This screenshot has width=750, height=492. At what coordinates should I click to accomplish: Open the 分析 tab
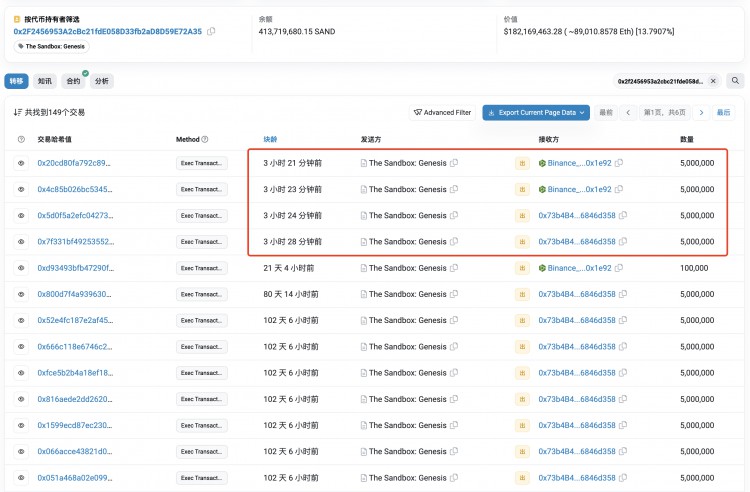101,81
